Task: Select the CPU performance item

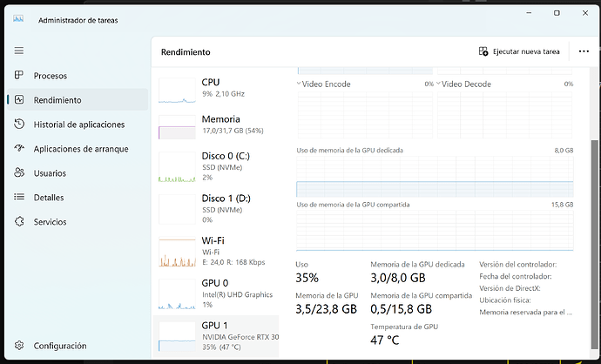Action: 216,90
